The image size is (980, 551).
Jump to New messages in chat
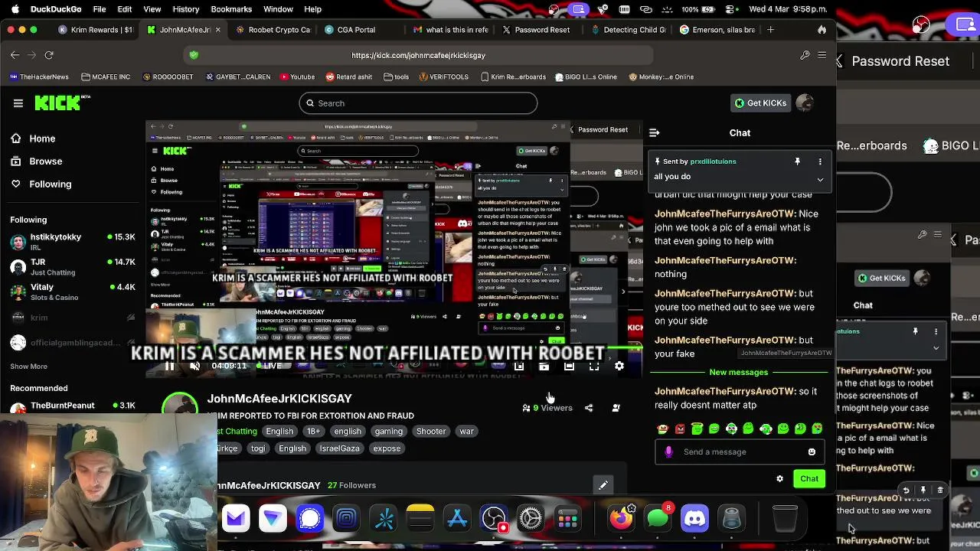click(x=739, y=373)
